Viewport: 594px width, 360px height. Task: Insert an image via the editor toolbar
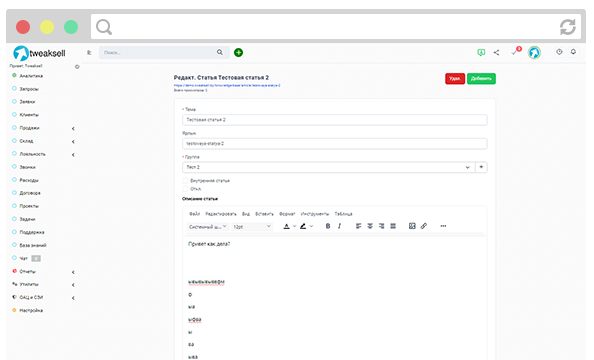412,226
